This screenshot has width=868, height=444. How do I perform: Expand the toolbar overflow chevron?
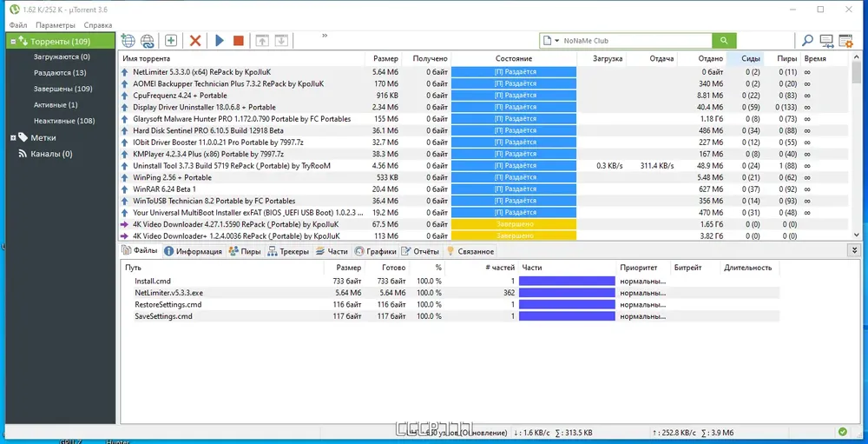(325, 36)
